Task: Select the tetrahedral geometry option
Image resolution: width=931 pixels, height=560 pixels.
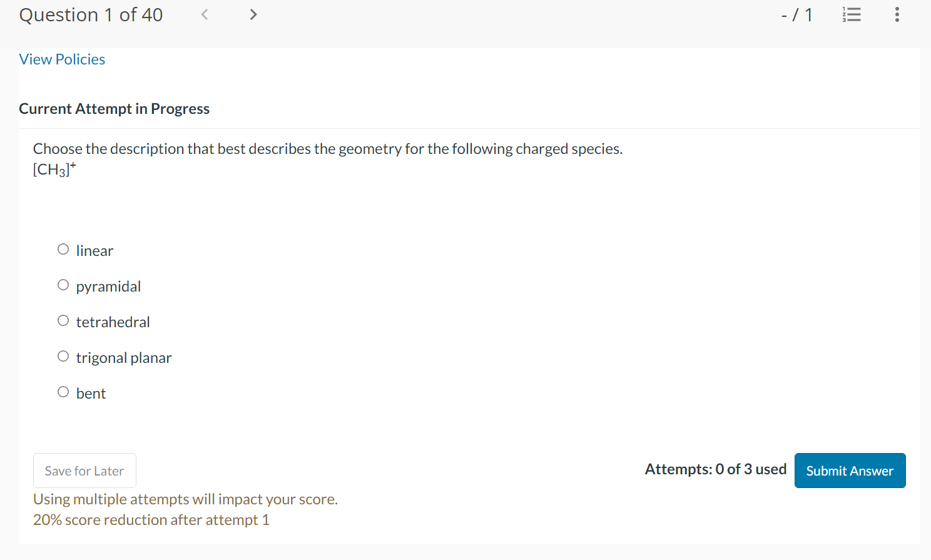Action: [63, 320]
